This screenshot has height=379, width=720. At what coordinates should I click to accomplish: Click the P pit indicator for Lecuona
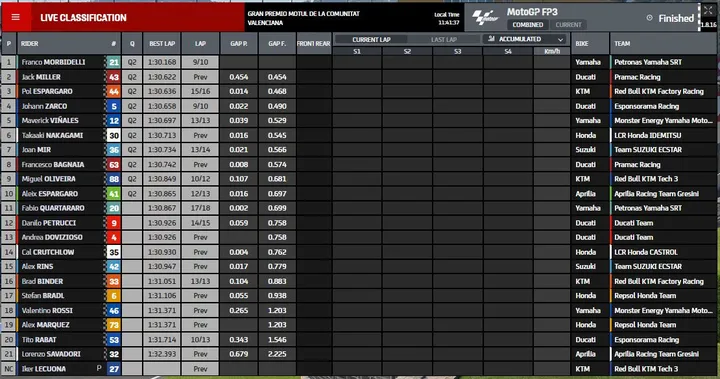coord(99,368)
